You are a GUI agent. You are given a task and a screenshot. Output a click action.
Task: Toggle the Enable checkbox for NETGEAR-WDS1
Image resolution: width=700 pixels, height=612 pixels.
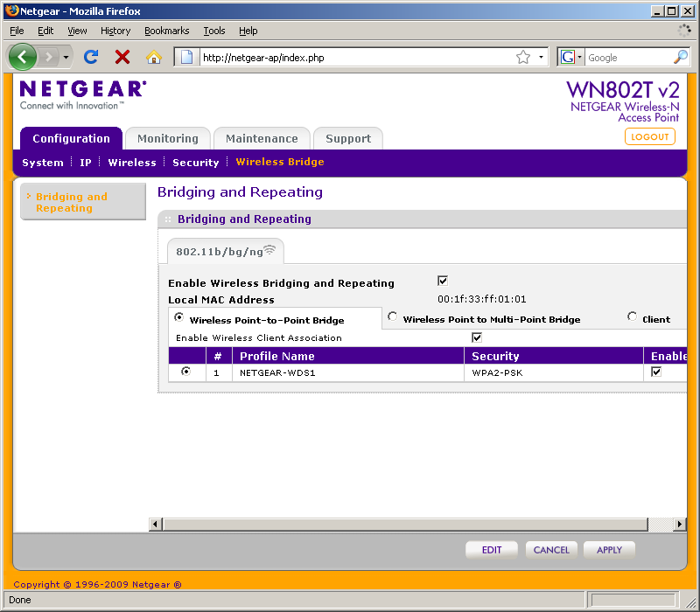[x=656, y=372]
